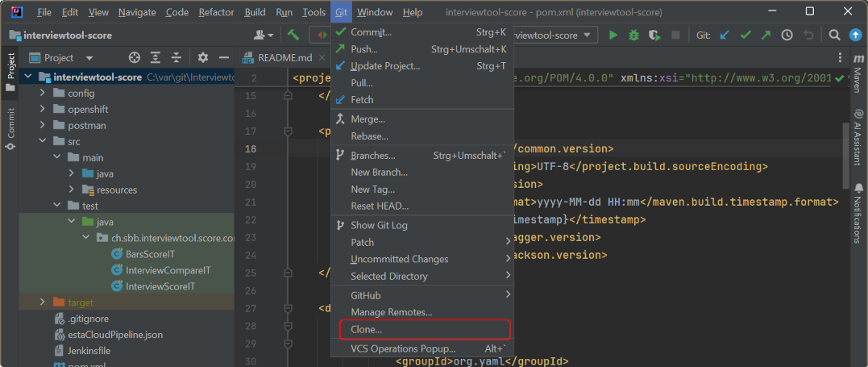
Task: Click the Git rollback undo icon
Action: tap(808, 35)
